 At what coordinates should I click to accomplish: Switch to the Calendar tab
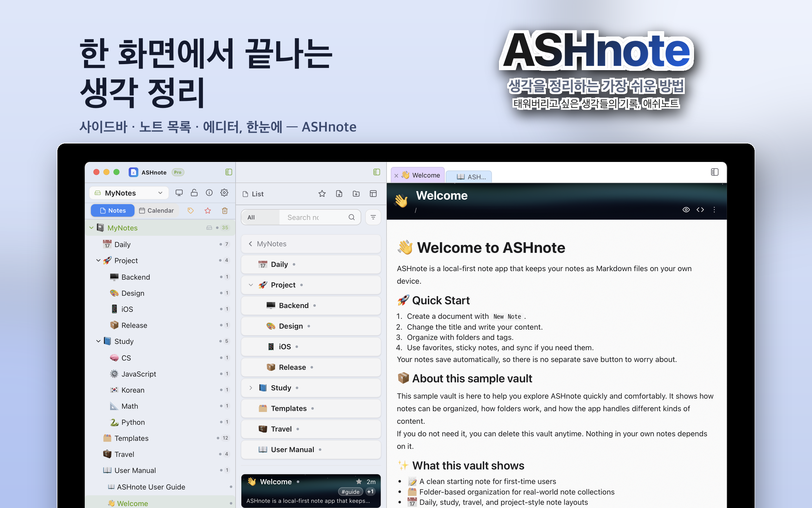pyautogui.click(x=156, y=210)
